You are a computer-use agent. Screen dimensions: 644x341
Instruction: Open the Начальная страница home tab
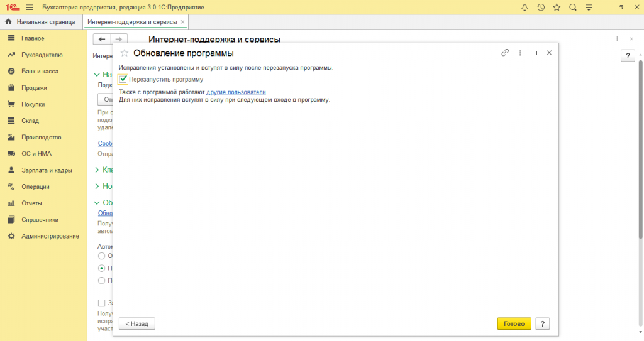[x=41, y=22]
